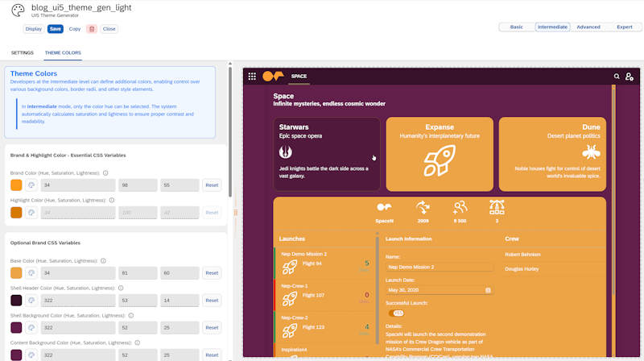Click the red delete theme icon button
644x361 pixels.
pos(92,29)
